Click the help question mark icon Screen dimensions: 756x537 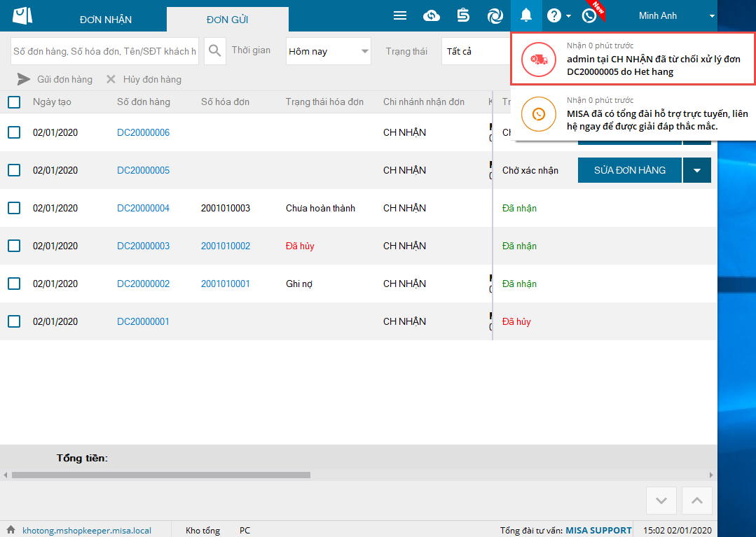pyautogui.click(x=554, y=15)
